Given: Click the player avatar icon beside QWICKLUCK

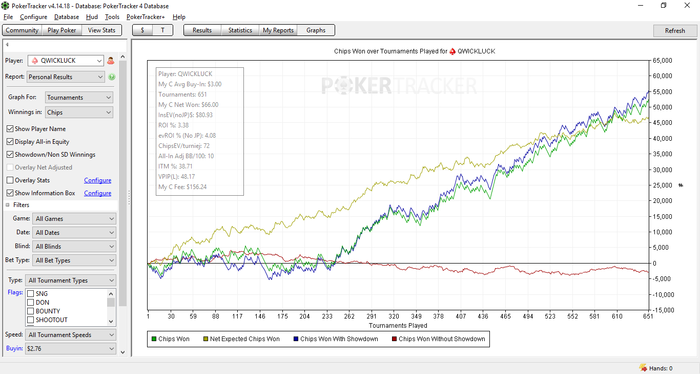Looking at the screenshot, I should (111, 61).
